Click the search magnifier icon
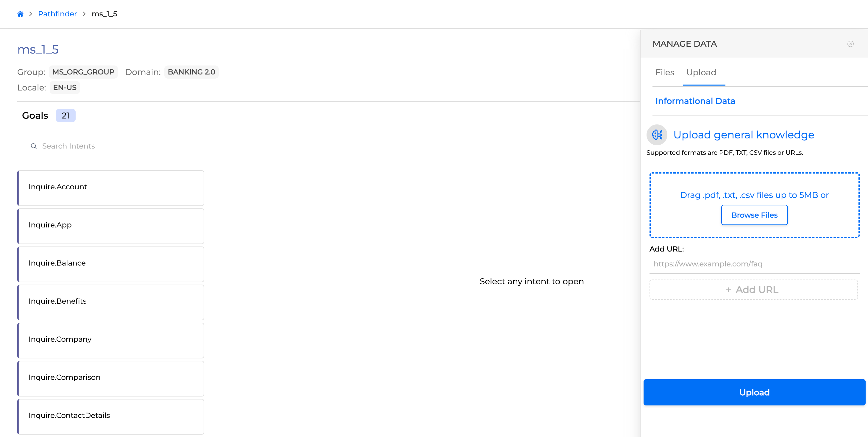The height and width of the screenshot is (437, 868). point(34,146)
